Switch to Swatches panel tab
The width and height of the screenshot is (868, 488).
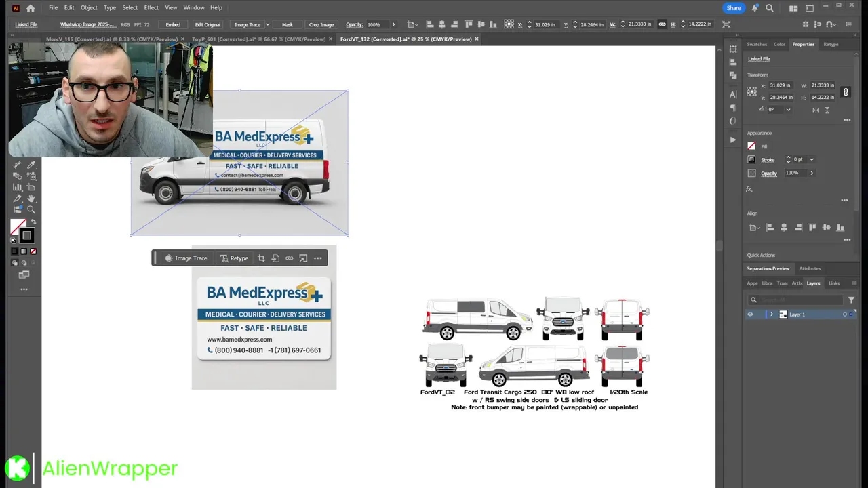(x=757, y=44)
